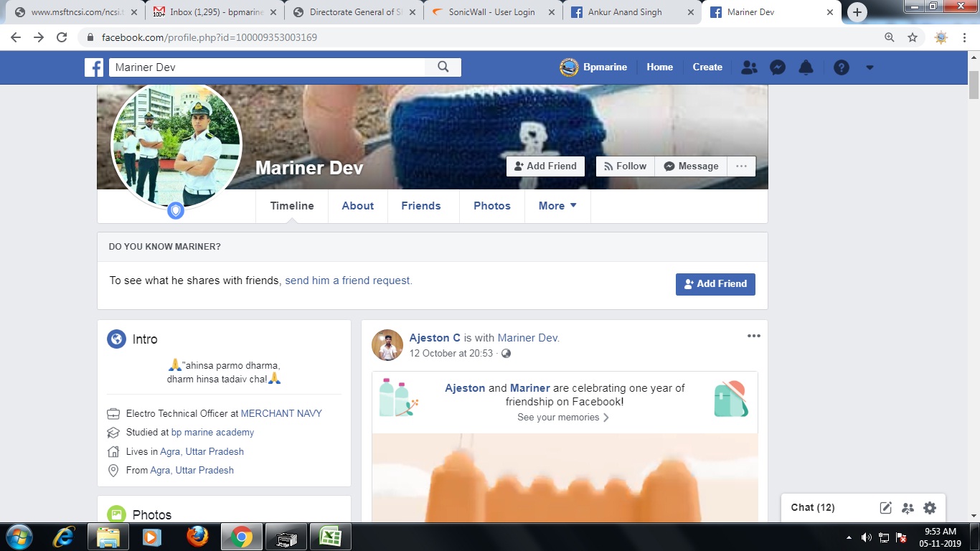Screen dimensions: 980x551
Task: Click Ajeston C's avatar thumbnail
Action: click(x=387, y=345)
